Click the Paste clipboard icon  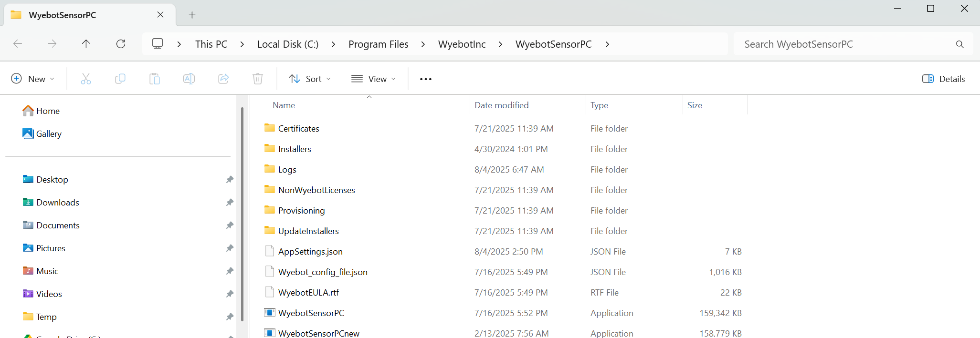(x=155, y=79)
